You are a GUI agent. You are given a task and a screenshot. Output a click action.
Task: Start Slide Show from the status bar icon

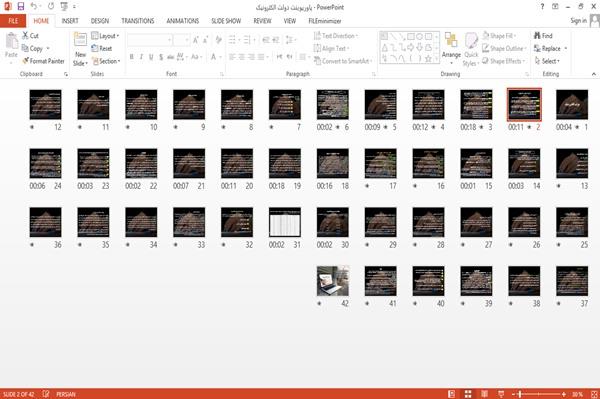click(501, 394)
